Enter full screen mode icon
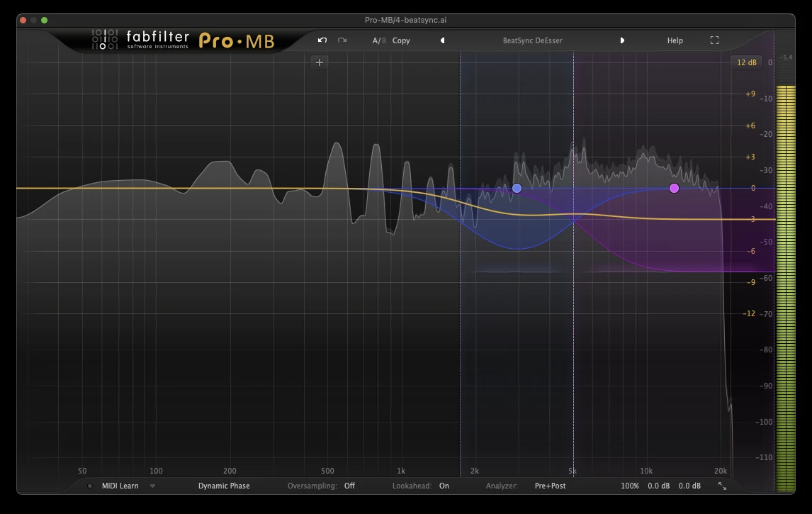Screen dimensions: 812x514 coord(714,40)
